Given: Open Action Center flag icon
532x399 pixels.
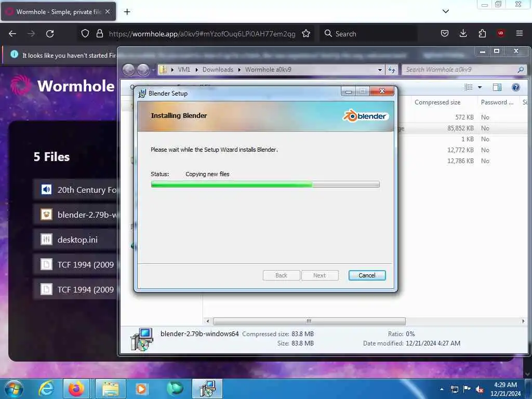Looking at the screenshot, I should coord(467,389).
